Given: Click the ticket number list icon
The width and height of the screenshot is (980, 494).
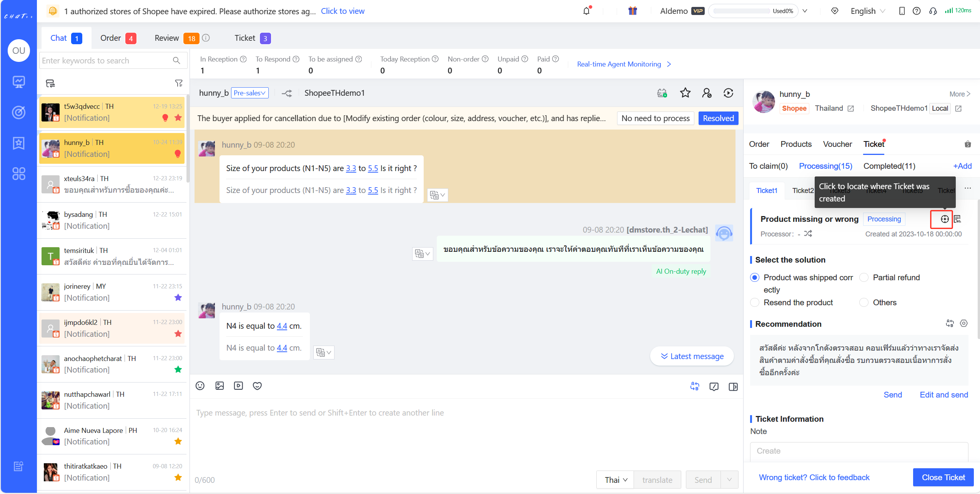Looking at the screenshot, I should 957,219.
